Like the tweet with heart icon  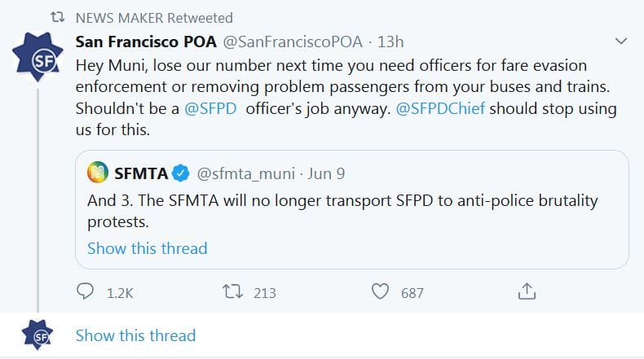pyautogui.click(x=380, y=291)
